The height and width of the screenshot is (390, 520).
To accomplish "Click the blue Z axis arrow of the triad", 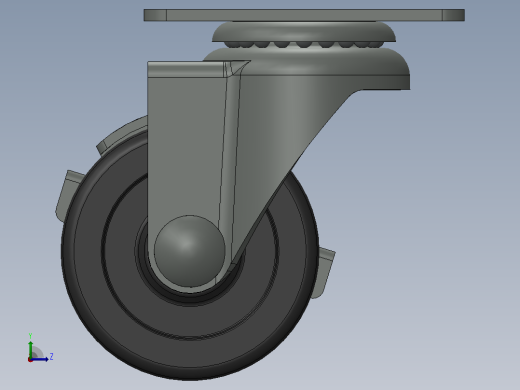I will (40, 359).
